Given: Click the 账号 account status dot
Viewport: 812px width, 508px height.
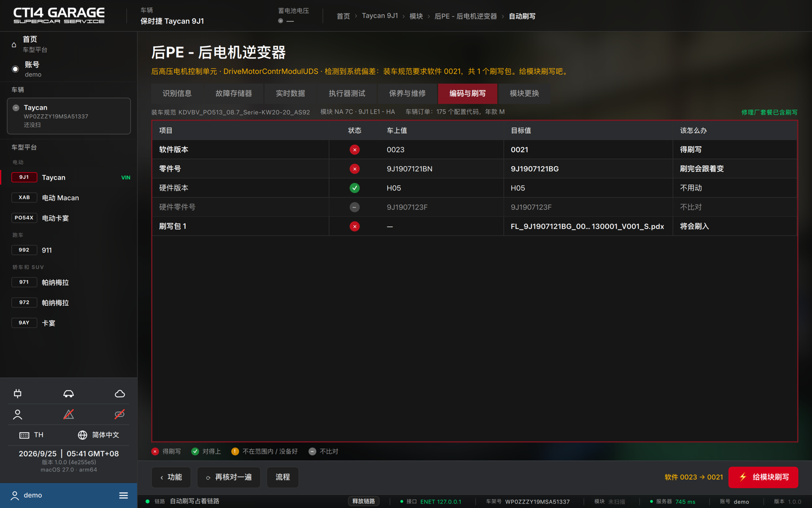Looking at the screenshot, I should pyautogui.click(x=15, y=69).
